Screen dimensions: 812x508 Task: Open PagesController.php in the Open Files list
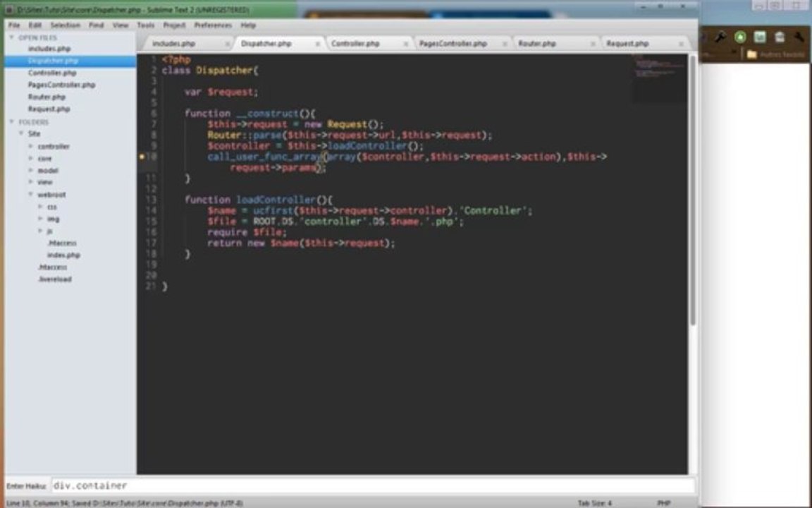(x=61, y=85)
